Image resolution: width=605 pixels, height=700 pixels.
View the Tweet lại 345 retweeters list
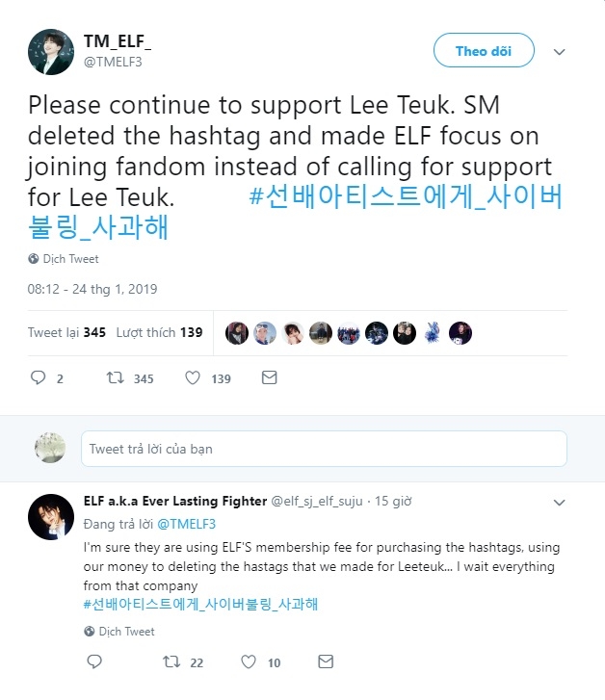66,332
